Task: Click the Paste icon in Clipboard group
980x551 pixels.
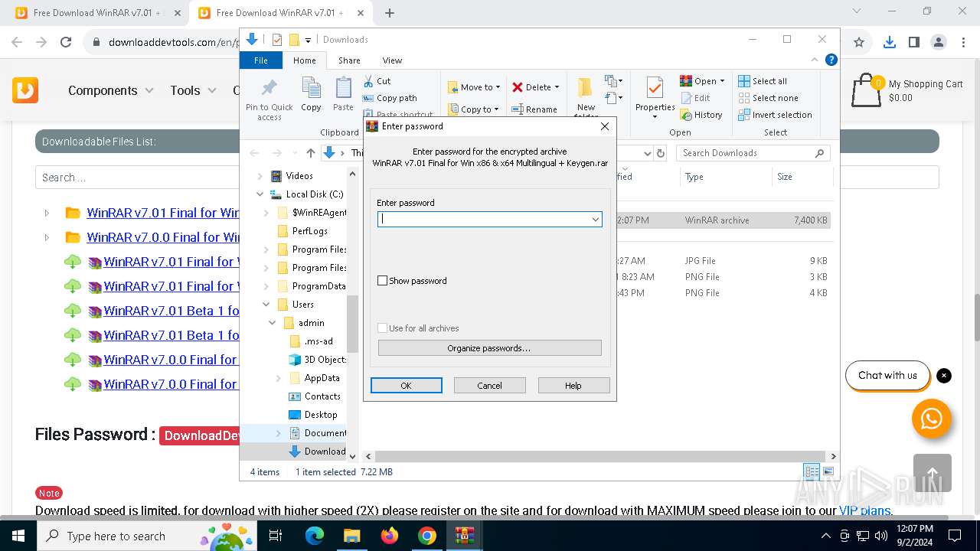Action: [343, 88]
